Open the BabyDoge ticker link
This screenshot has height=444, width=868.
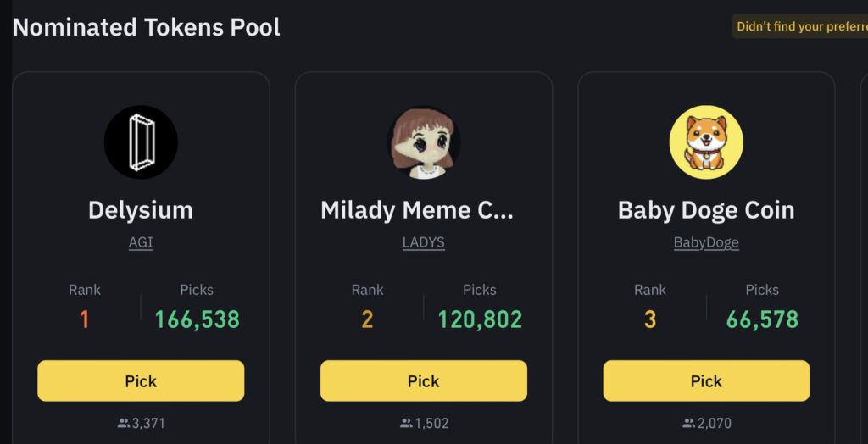click(706, 242)
